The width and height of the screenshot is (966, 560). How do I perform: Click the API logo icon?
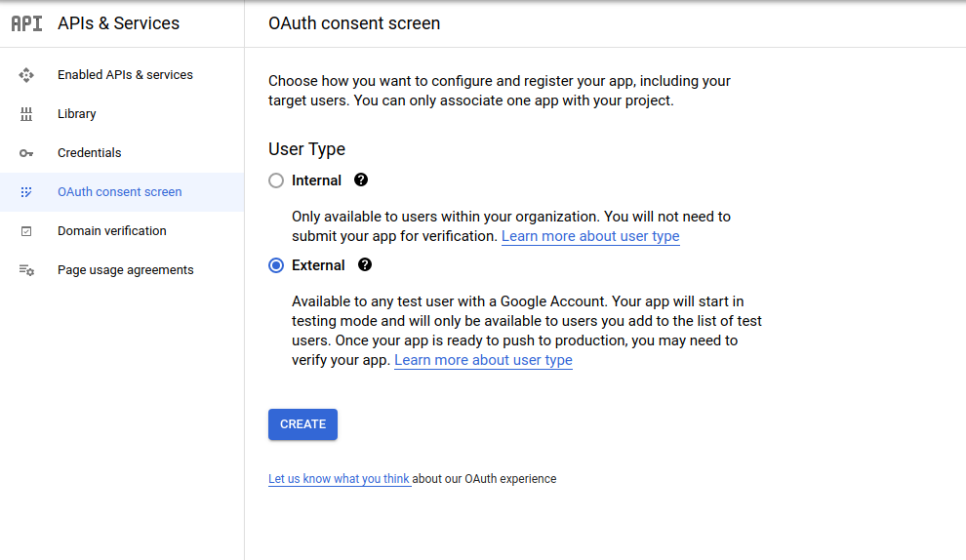tap(27, 23)
